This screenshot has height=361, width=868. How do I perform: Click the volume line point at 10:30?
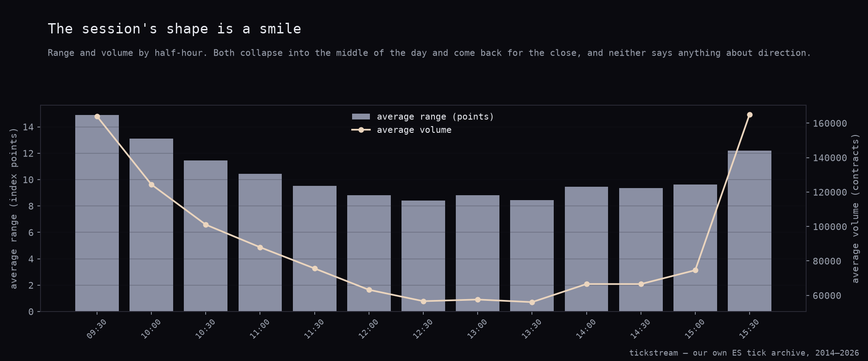tap(206, 225)
